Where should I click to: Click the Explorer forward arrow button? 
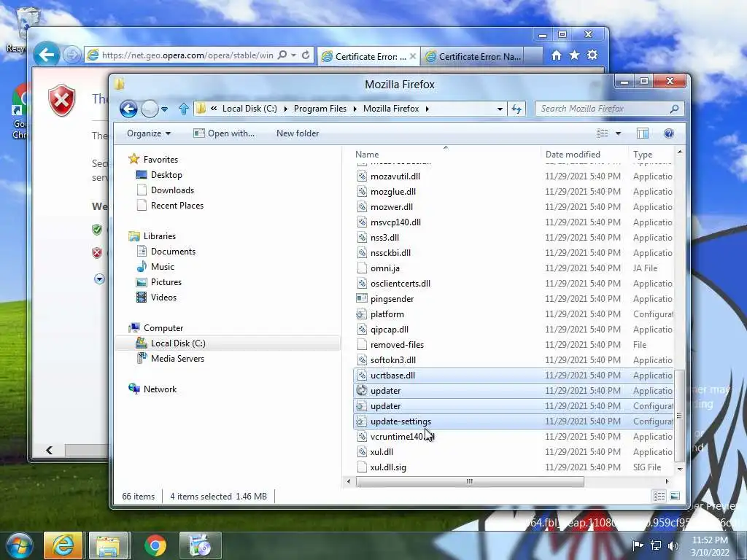(150, 109)
